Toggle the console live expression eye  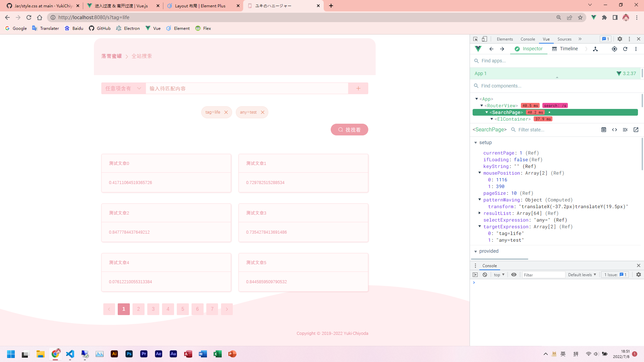[x=514, y=275]
